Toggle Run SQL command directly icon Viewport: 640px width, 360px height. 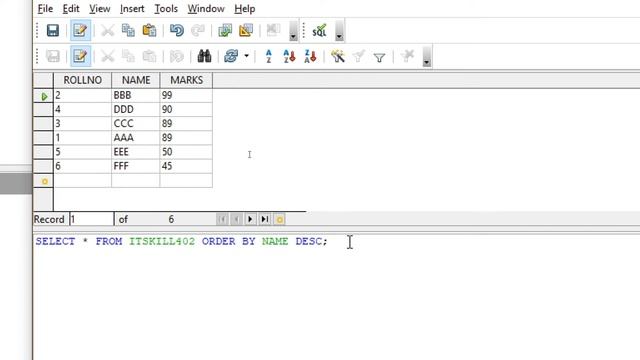coord(319,31)
